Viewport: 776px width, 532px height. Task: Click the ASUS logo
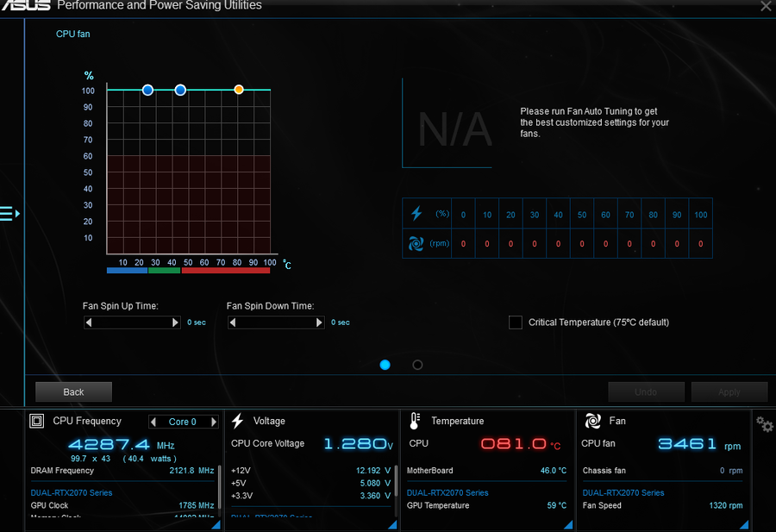click(x=26, y=5)
